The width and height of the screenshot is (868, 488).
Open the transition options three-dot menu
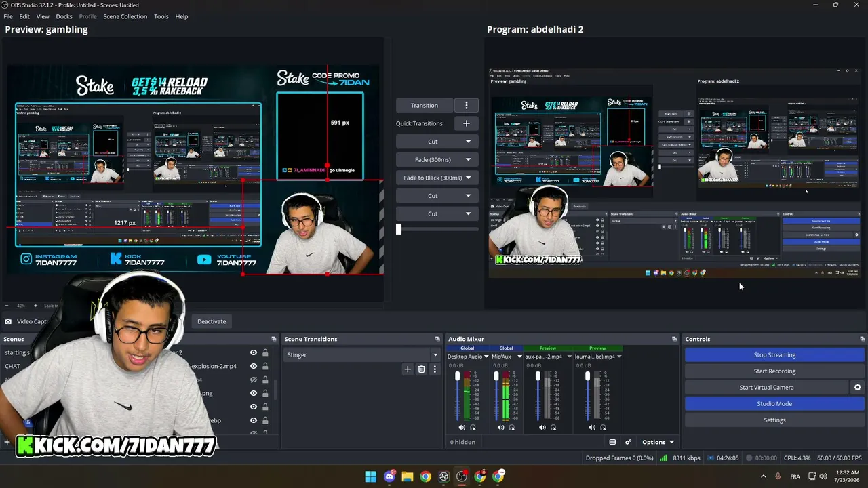[466, 105]
